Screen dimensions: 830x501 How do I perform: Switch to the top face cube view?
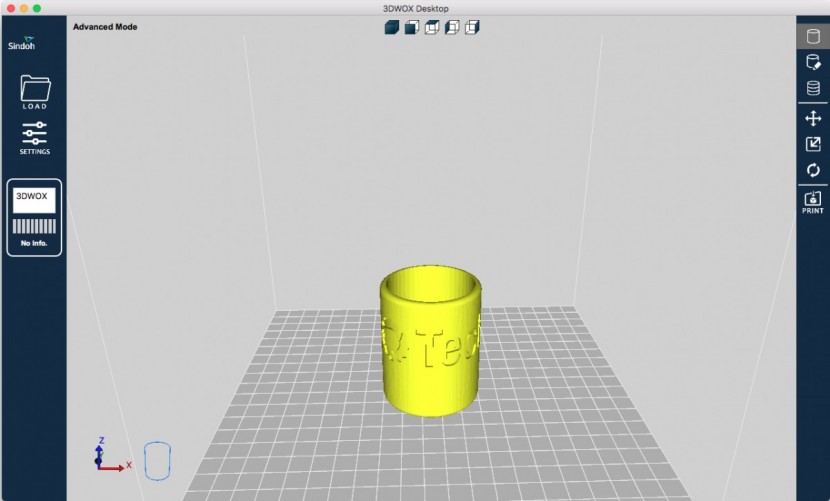point(432,27)
